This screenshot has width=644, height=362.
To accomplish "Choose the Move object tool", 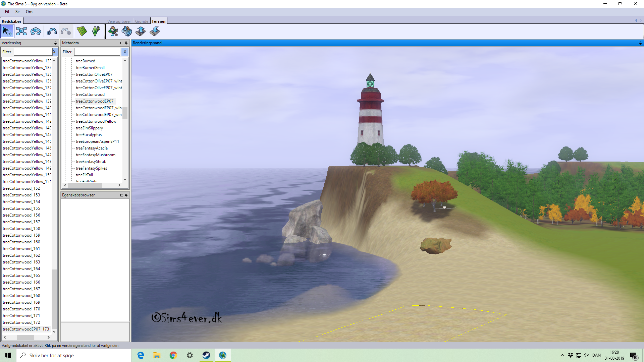I will tap(21, 32).
